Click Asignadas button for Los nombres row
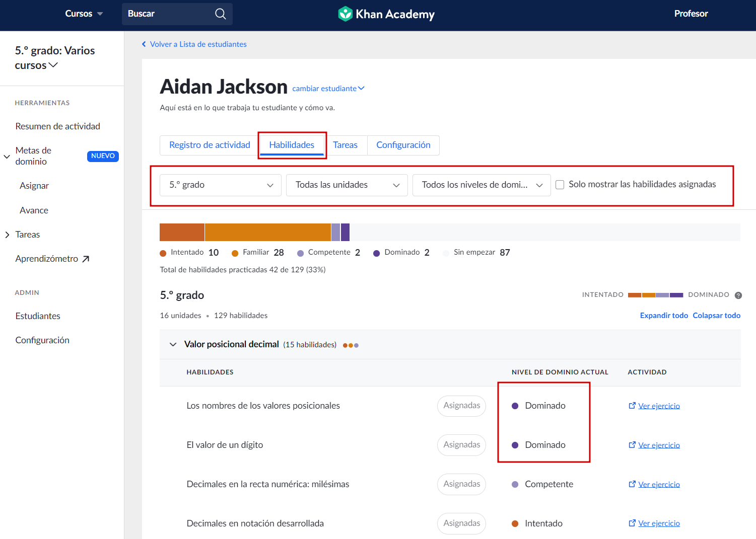The height and width of the screenshot is (539, 756). [461, 406]
